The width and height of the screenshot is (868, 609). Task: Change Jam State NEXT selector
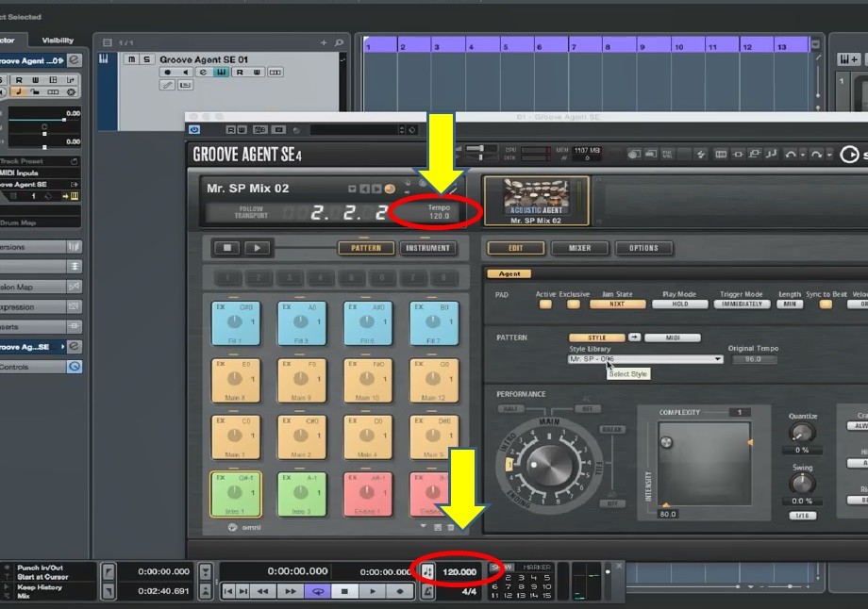pyautogui.click(x=617, y=304)
